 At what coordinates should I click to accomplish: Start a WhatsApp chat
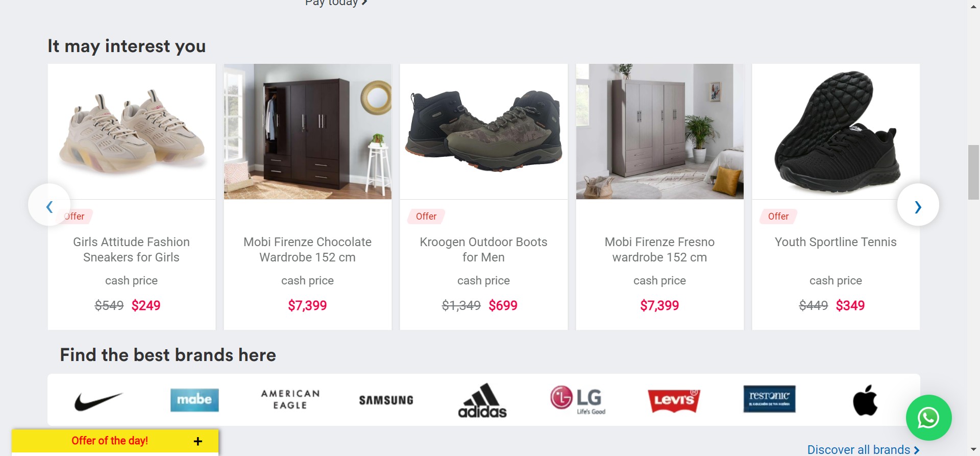click(x=928, y=418)
